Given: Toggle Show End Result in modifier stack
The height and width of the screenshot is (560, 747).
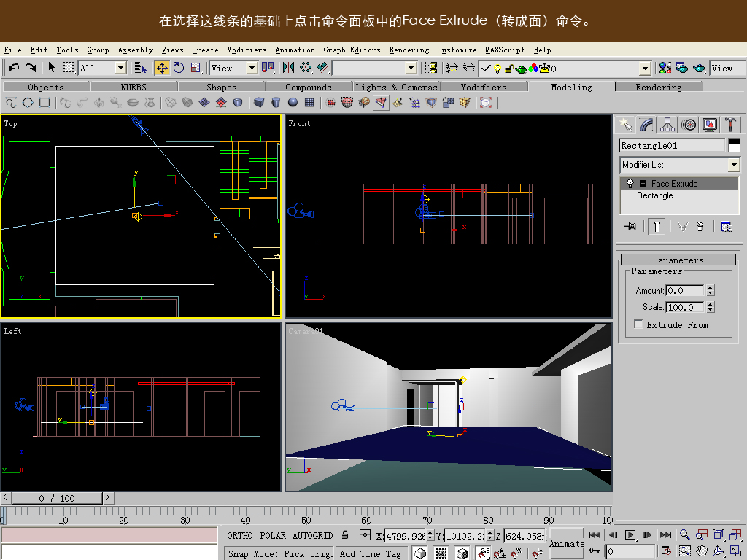Looking at the screenshot, I should [657, 227].
